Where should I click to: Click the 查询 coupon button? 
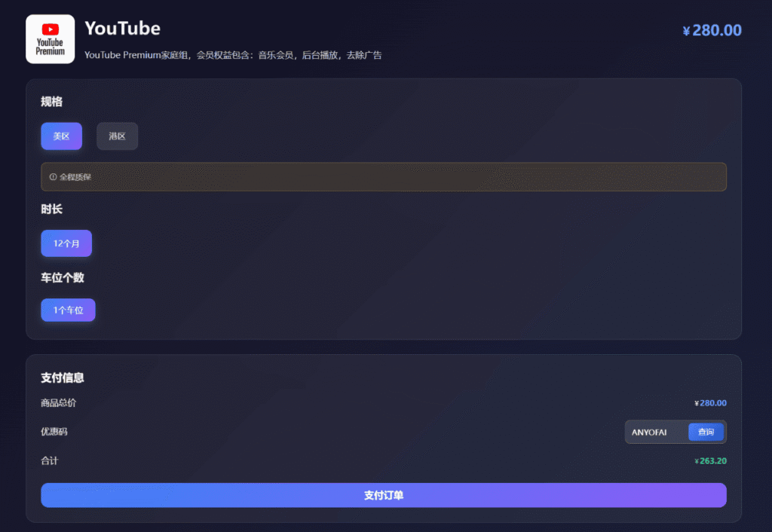tap(706, 432)
